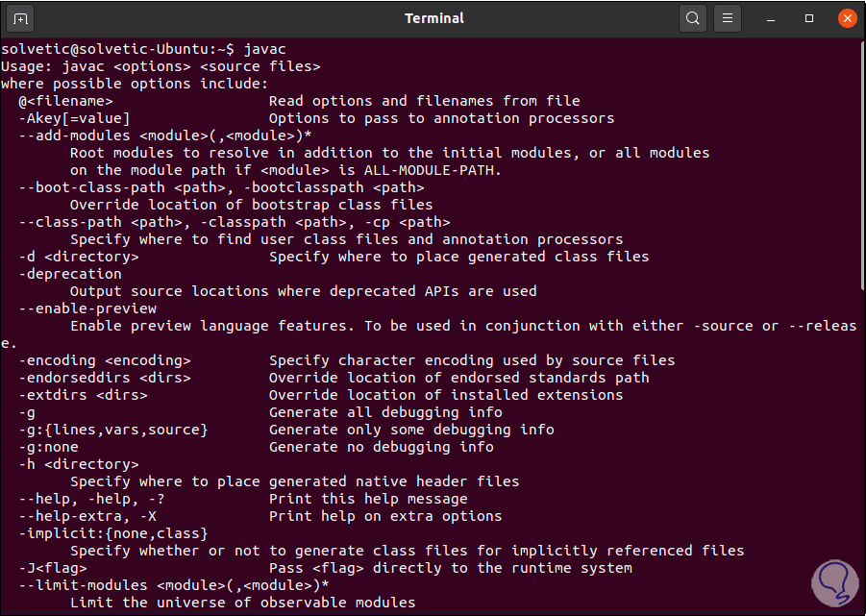Screen dimensions: 866x616
Task: Click the --add-modules option text
Action: [72, 136]
